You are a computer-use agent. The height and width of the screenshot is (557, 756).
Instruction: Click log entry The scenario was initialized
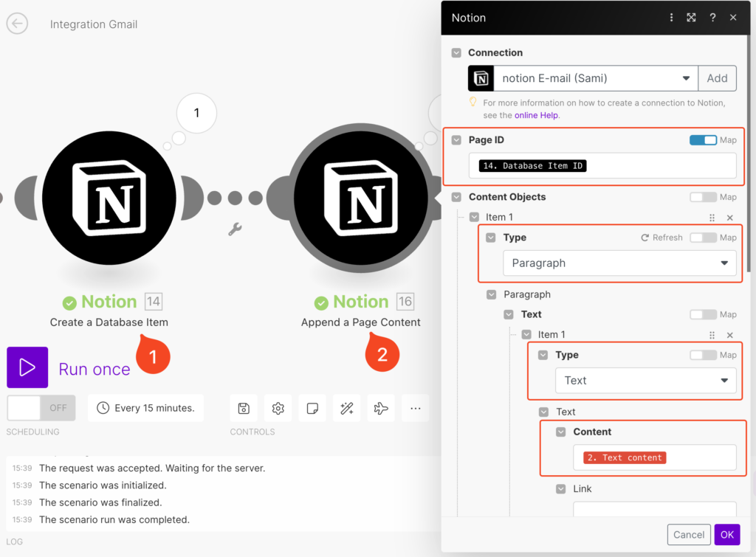click(103, 485)
